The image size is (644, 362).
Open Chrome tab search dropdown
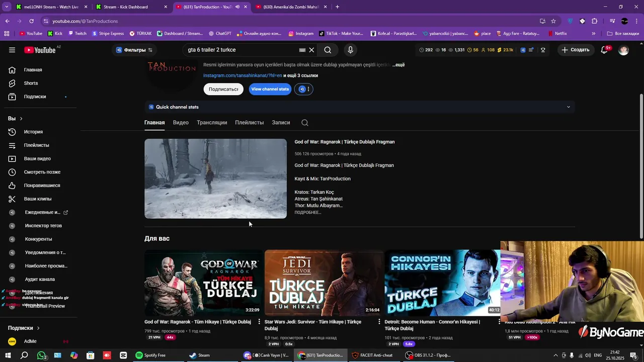[7, 7]
